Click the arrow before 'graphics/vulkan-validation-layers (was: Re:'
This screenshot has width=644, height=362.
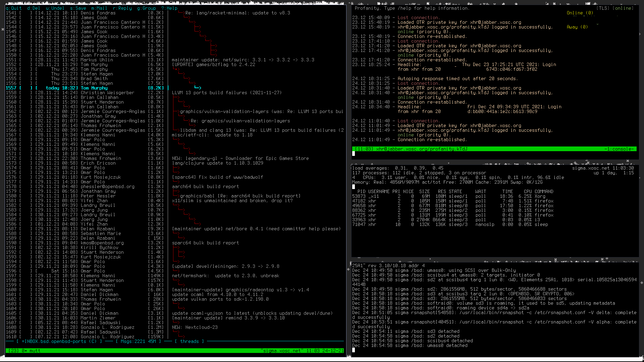point(176,112)
